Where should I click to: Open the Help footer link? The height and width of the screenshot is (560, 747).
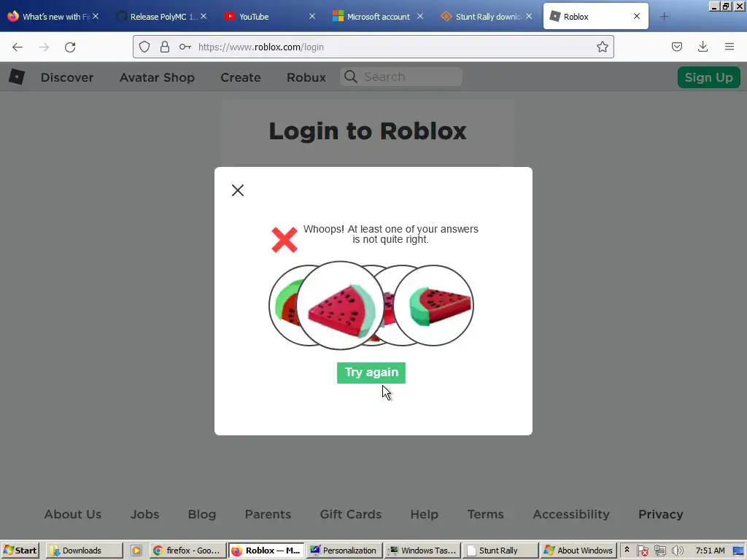[424, 514]
